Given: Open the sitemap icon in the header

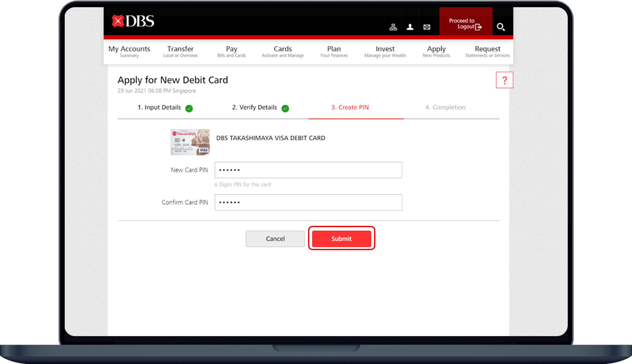Looking at the screenshot, I should coord(393,27).
